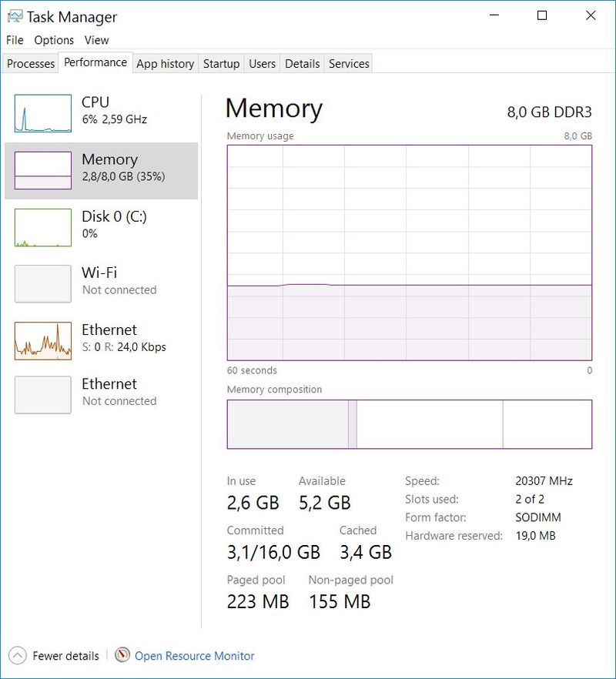Image resolution: width=616 pixels, height=679 pixels.
Task: Click the Memory composition bar
Action: point(409,424)
